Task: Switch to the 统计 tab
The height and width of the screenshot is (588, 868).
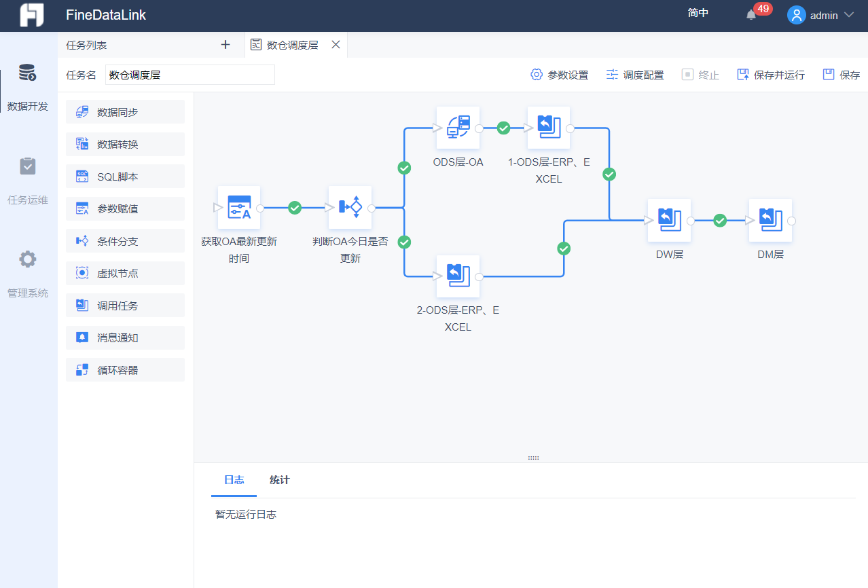Action: point(279,480)
